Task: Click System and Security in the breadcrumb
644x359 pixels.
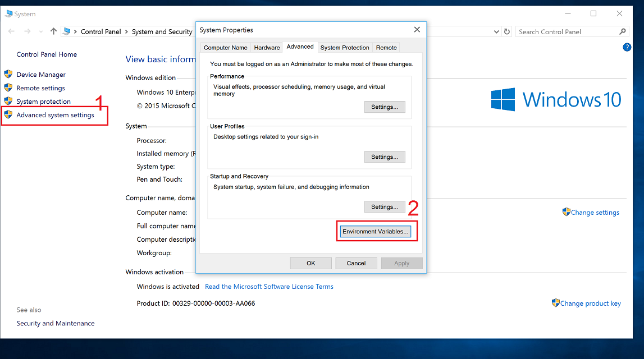Action: coord(162,31)
